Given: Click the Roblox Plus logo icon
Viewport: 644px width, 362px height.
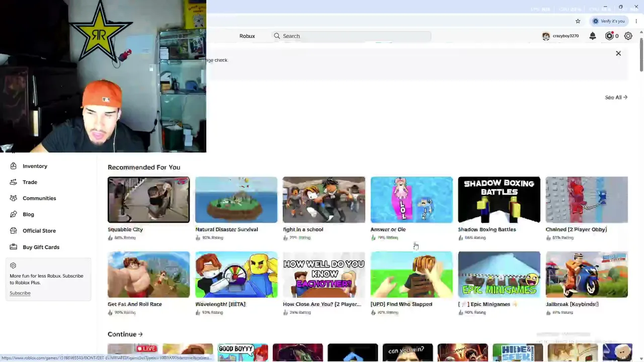Looking at the screenshot, I should (x=13, y=265).
